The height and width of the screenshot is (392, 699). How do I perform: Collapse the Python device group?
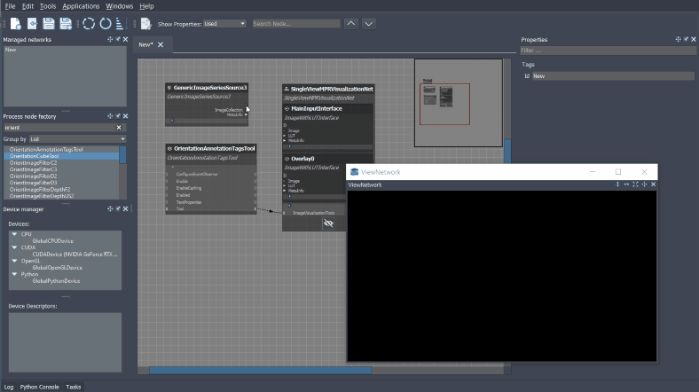(x=14, y=274)
